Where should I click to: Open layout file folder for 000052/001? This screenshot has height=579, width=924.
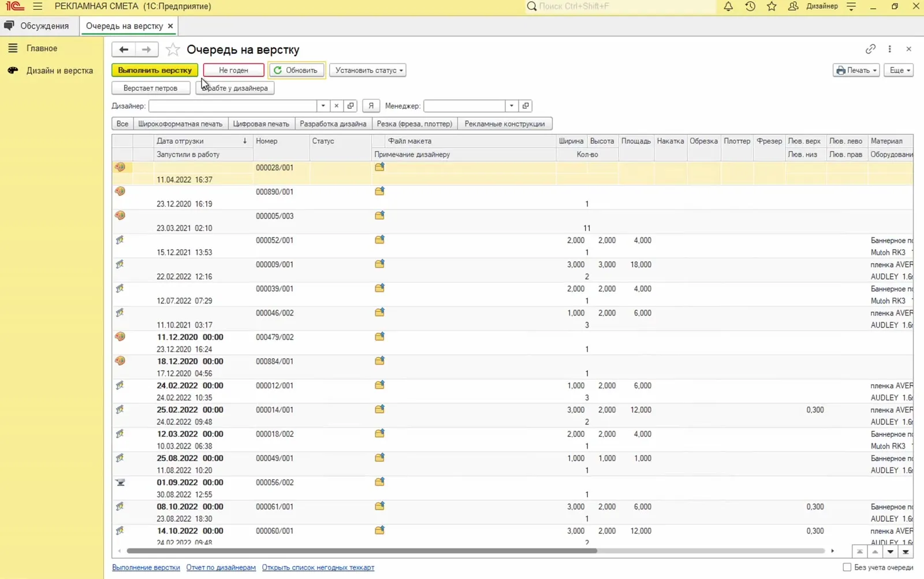coord(379,240)
